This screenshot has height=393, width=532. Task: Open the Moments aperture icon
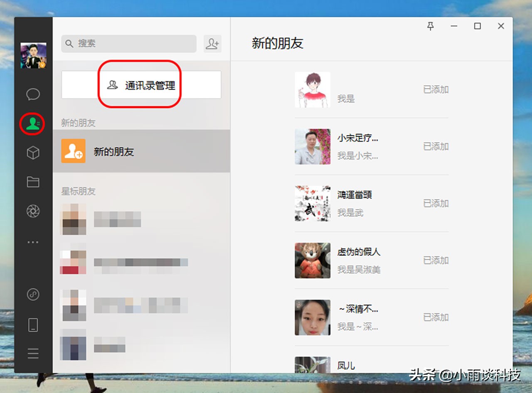click(x=33, y=211)
